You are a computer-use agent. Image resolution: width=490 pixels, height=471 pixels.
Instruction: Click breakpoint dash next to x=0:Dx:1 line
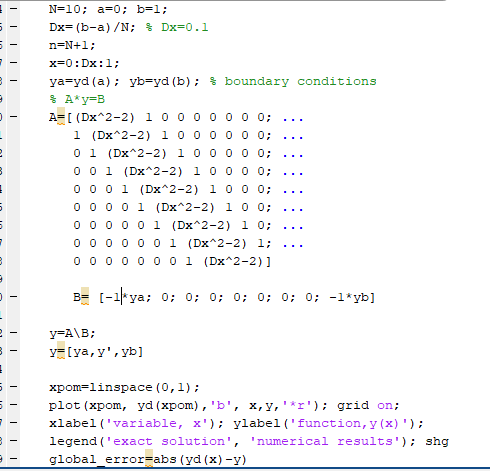click(x=13, y=63)
